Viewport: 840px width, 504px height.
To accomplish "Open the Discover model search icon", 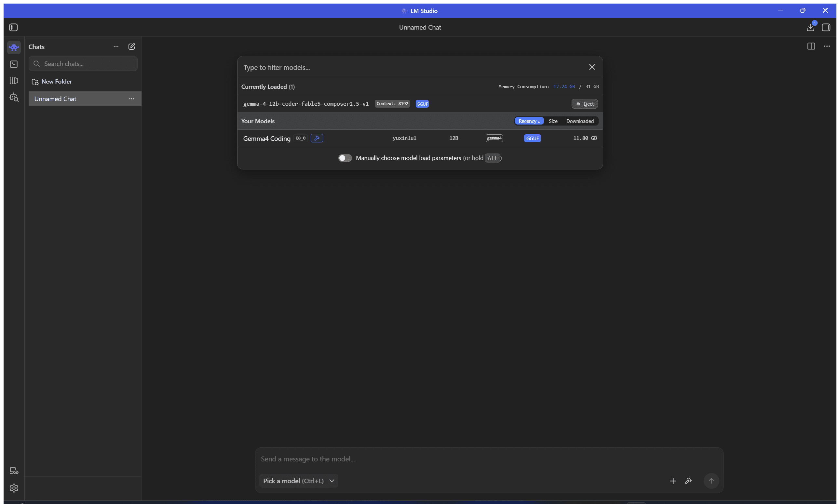I will (14, 98).
